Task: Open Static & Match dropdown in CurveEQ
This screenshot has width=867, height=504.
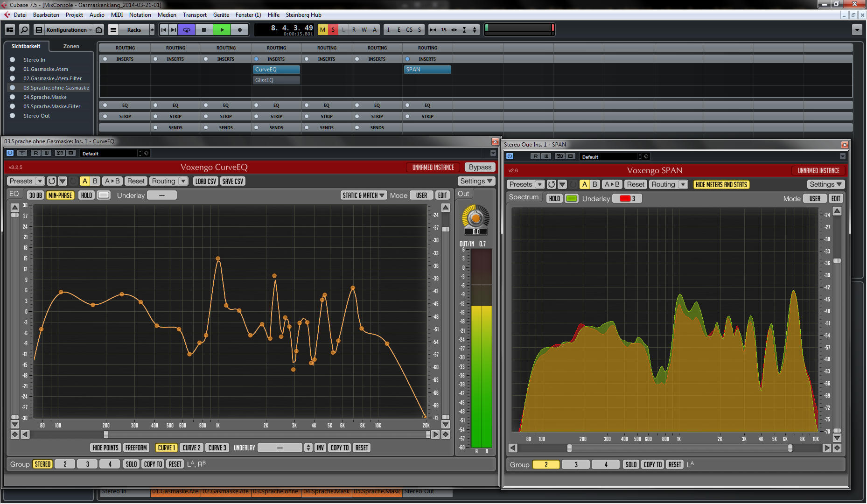Action: click(x=364, y=196)
